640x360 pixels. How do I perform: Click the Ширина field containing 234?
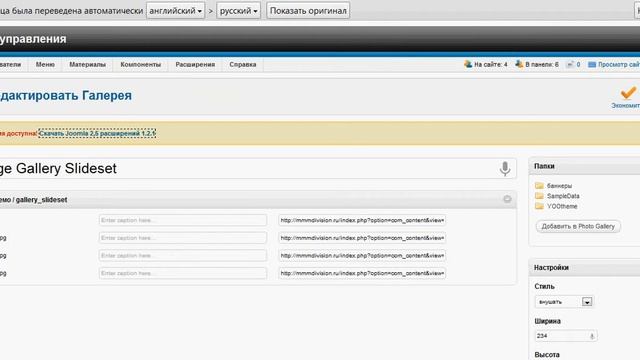tap(566, 336)
